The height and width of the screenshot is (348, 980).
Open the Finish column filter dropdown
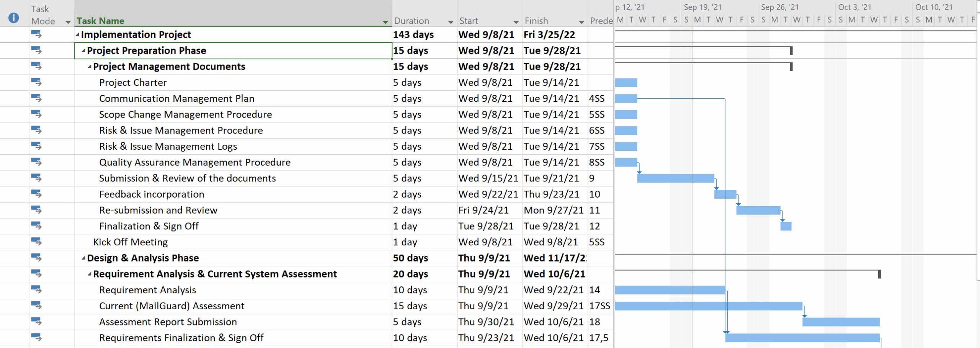[581, 22]
